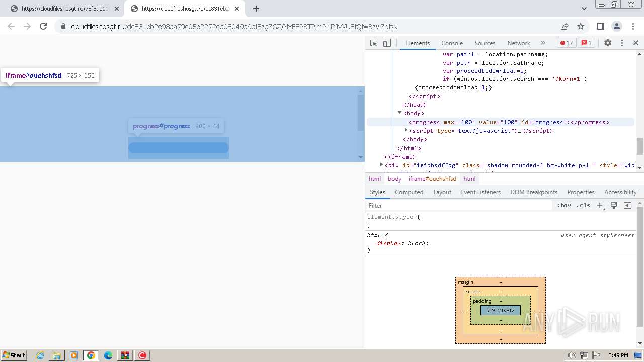The height and width of the screenshot is (362, 644).
Task: Click the 3:49 PM system clock
Action: [x=618, y=355]
